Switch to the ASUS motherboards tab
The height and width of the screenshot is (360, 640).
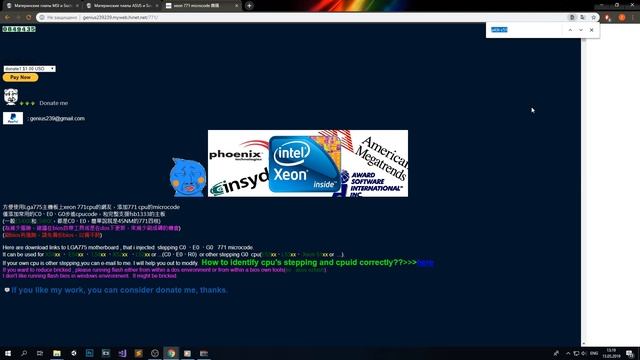[x=122, y=6]
